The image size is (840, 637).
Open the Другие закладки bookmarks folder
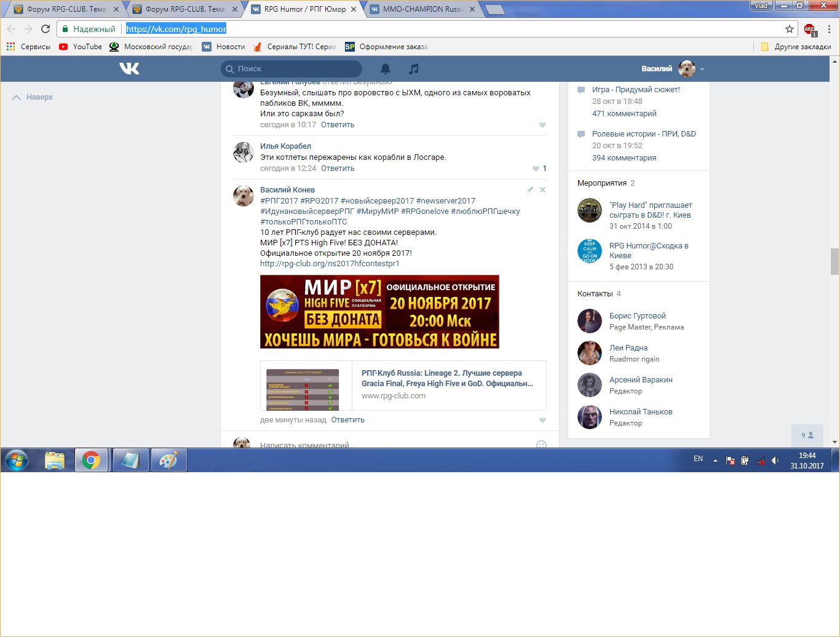(x=796, y=47)
